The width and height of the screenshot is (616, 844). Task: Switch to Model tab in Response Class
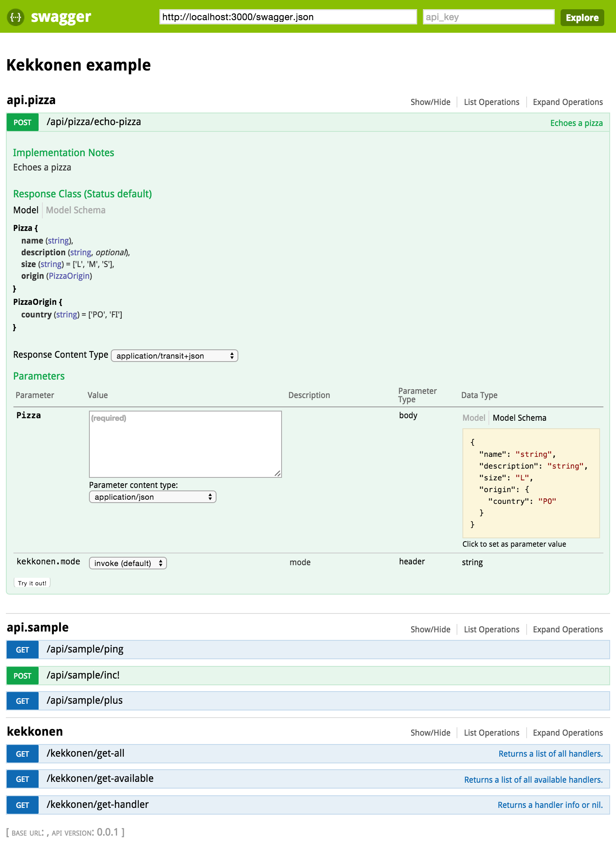[26, 210]
